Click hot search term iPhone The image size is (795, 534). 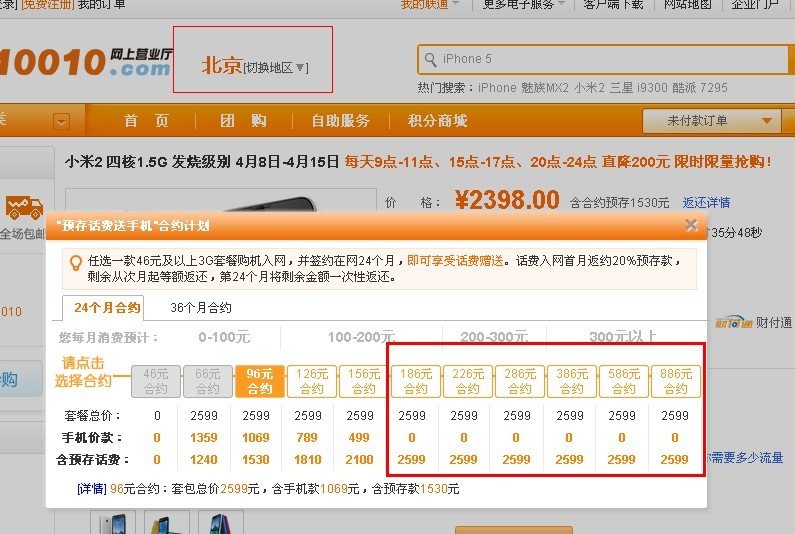coord(497,88)
